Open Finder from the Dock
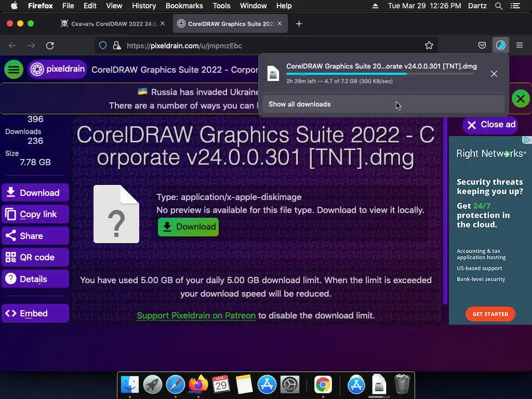Image resolution: width=532 pixels, height=399 pixels. tap(130, 385)
